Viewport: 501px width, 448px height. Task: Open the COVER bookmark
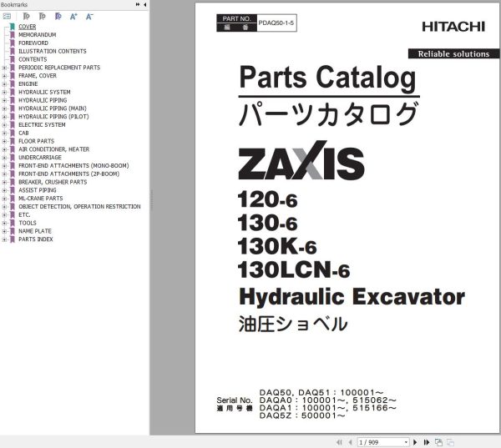pyautogui.click(x=28, y=27)
